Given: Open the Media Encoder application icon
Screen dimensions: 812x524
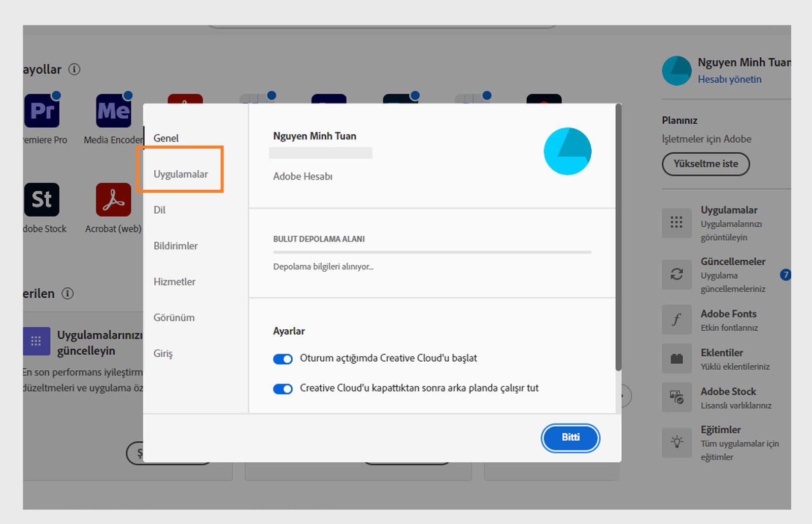Looking at the screenshot, I should pos(113,108).
